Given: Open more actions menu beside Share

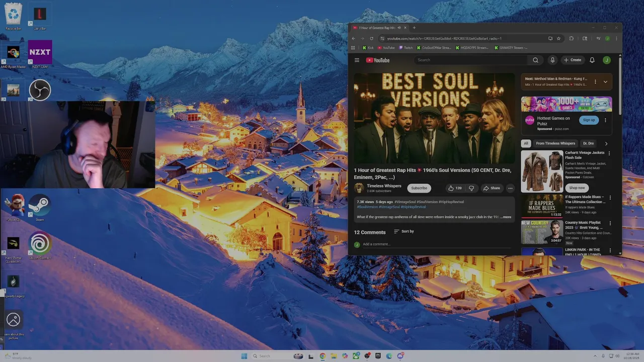Looking at the screenshot, I should pyautogui.click(x=510, y=188).
